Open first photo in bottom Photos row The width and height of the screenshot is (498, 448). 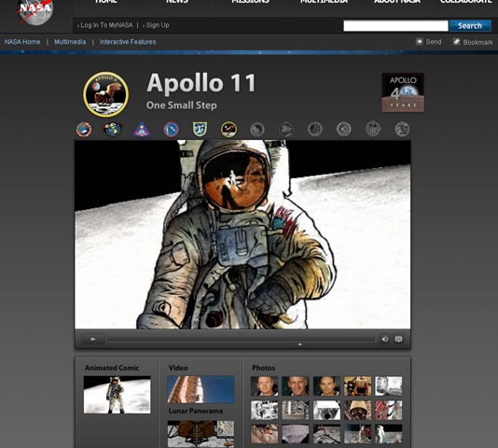click(264, 434)
